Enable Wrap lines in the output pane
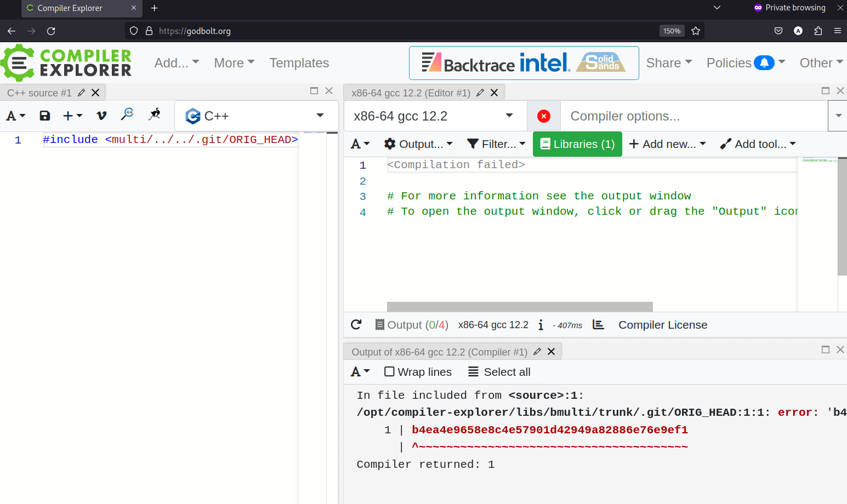This screenshot has width=847, height=504. coord(390,371)
